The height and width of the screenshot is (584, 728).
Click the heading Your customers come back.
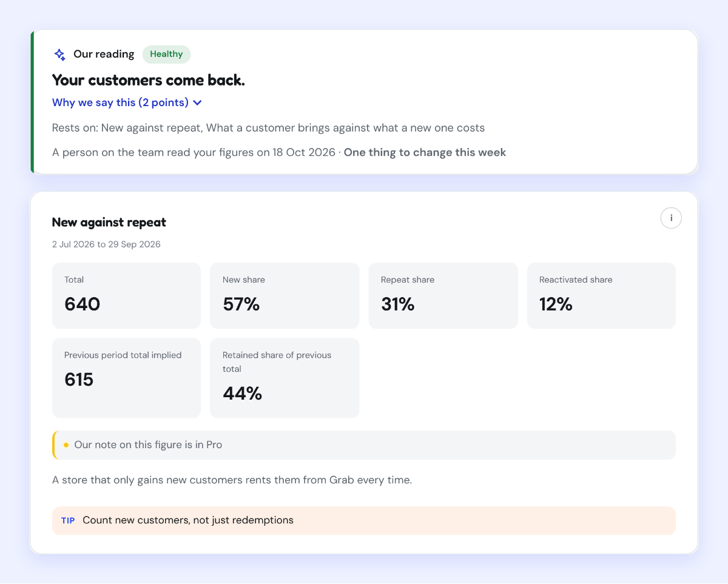pos(149,80)
